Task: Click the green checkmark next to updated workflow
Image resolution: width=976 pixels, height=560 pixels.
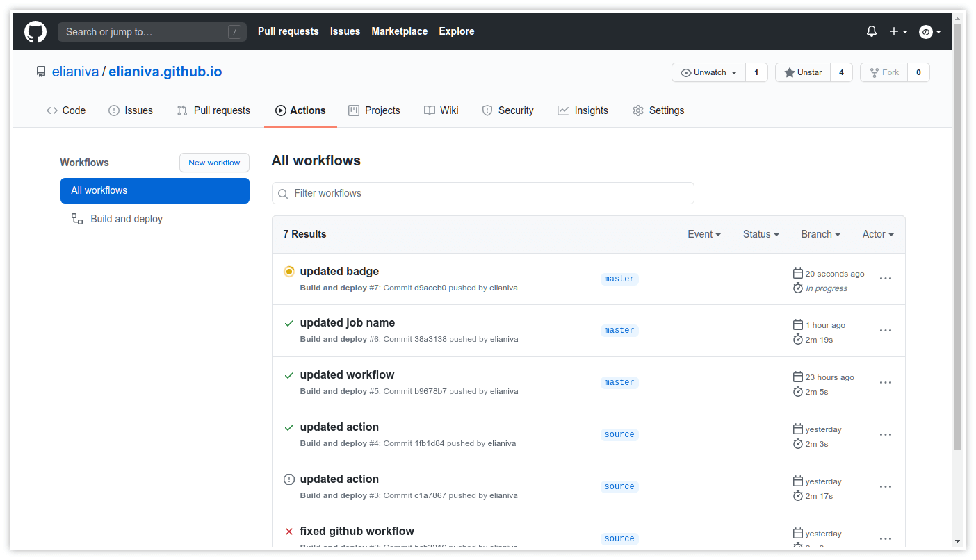Action: click(289, 375)
